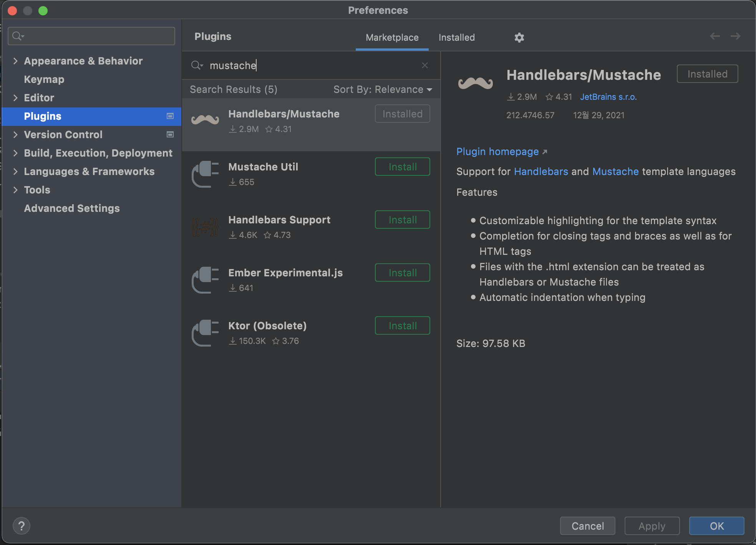
Task: Click the large mustache logo in details
Action: [x=476, y=83]
